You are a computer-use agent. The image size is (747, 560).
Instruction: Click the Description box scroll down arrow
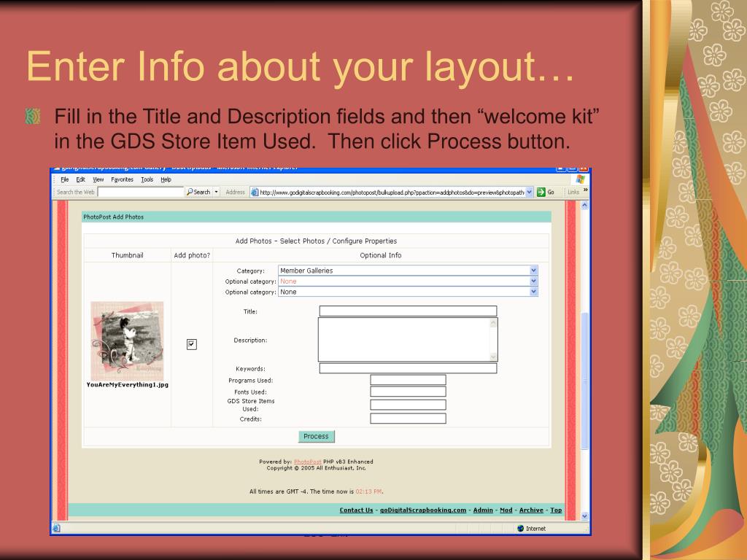493,356
